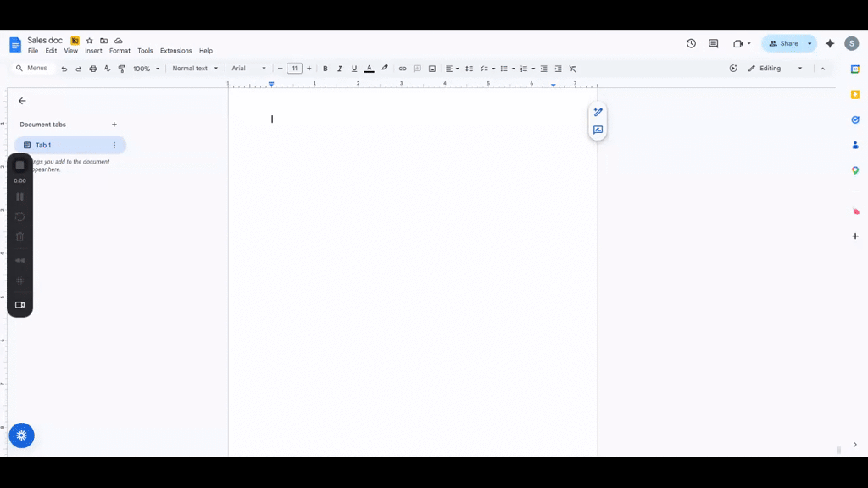Run spelling and grammar check

[108, 69]
